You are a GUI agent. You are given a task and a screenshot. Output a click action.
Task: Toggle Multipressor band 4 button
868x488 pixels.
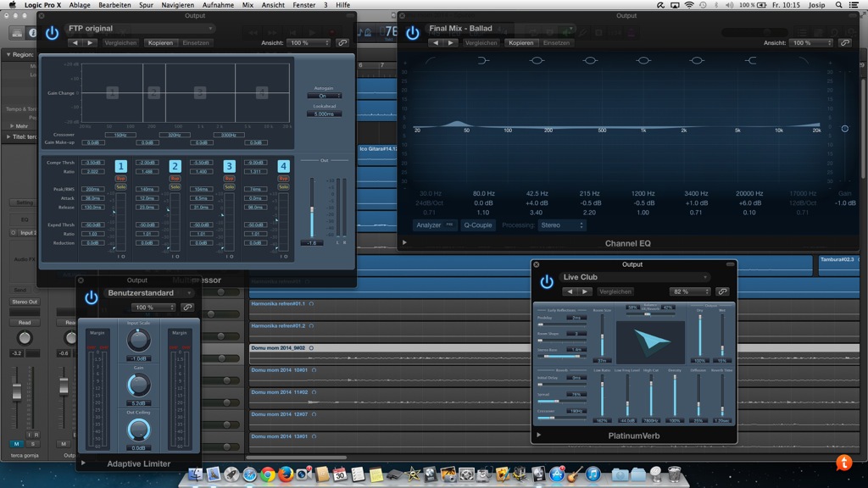tap(283, 166)
